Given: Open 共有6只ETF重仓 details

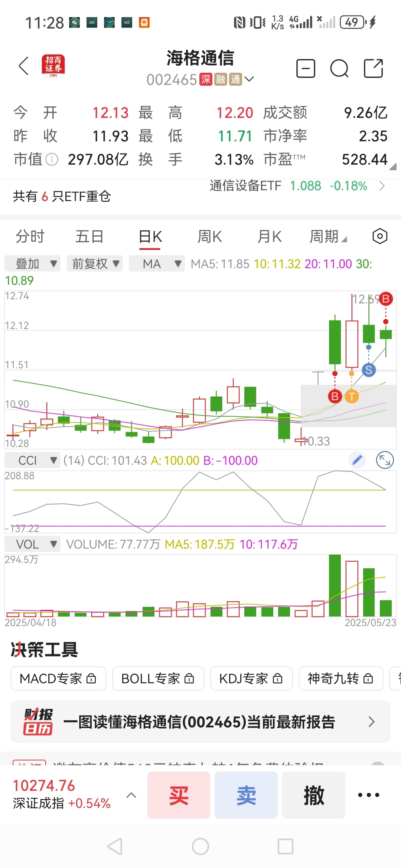Looking at the screenshot, I should 62,196.
